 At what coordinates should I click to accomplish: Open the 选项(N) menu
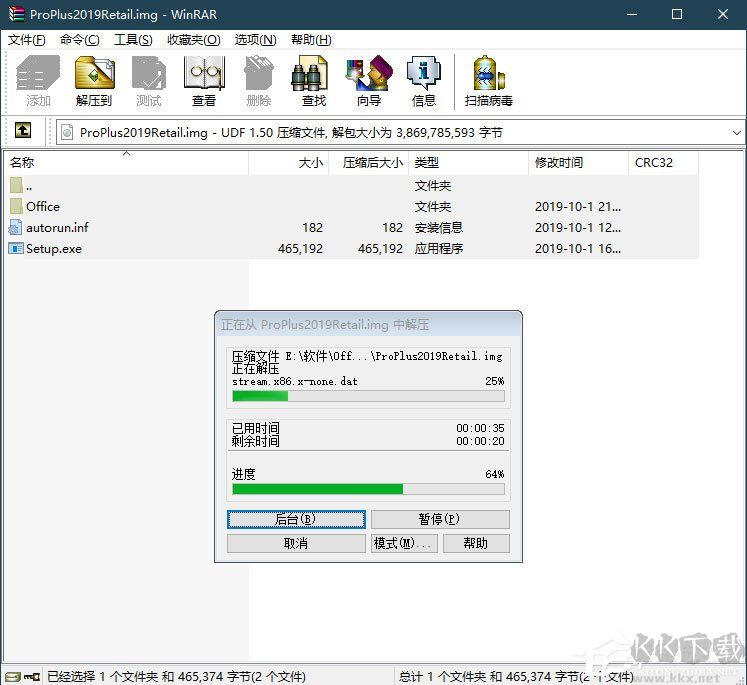pyautogui.click(x=255, y=40)
